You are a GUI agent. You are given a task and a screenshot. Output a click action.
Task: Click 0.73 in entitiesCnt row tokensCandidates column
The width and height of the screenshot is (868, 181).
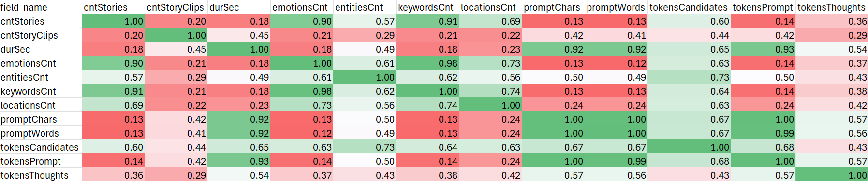click(x=689, y=77)
